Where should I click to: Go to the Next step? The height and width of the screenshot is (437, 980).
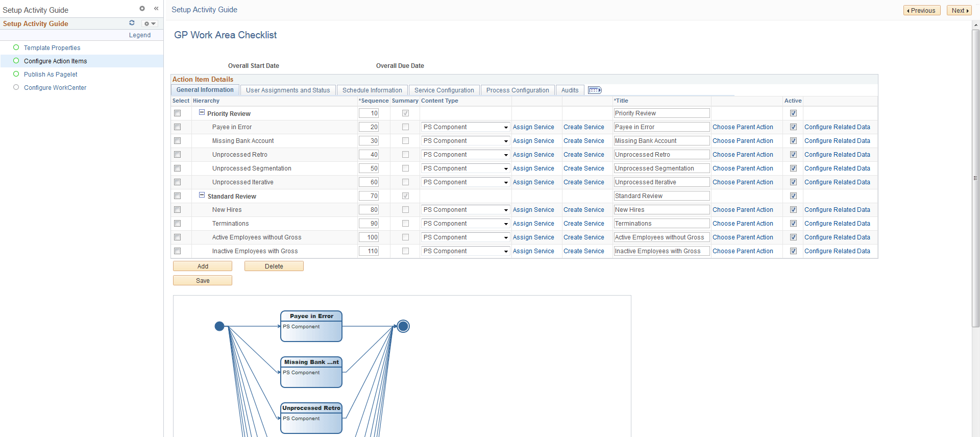960,10
